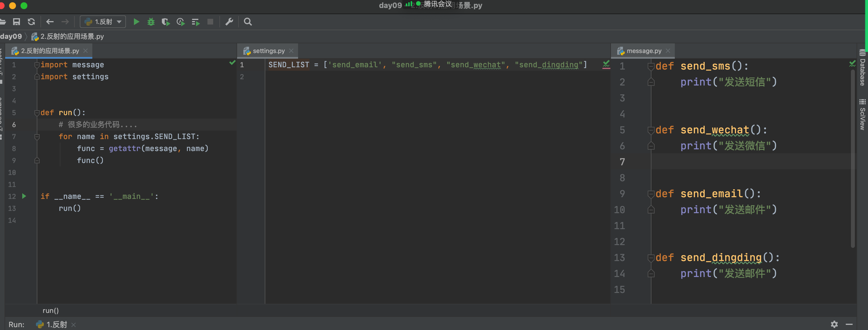Click inspection checkmark in message.py editor
The image size is (868, 330).
tap(853, 63)
